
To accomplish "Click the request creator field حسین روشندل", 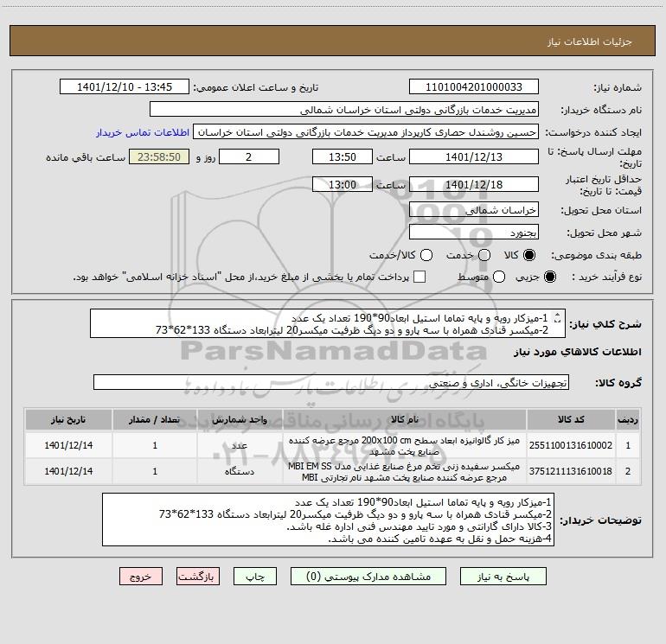I will pos(366,132).
